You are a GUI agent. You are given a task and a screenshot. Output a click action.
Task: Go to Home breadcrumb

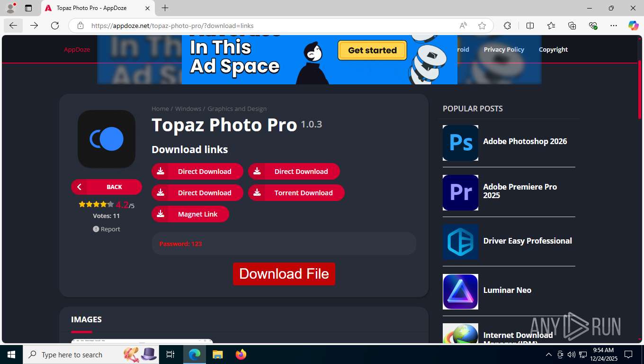tap(160, 109)
